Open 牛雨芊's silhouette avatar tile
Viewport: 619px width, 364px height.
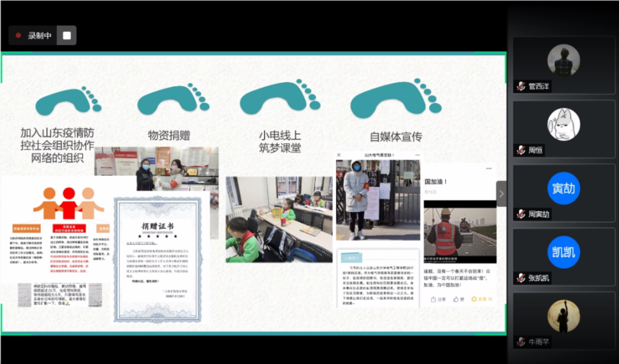point(563,316)
